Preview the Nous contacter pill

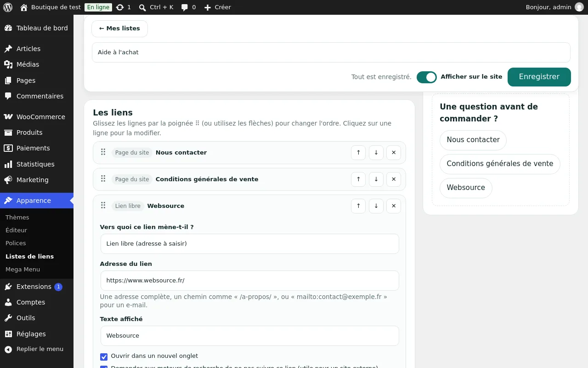(473, 140)
